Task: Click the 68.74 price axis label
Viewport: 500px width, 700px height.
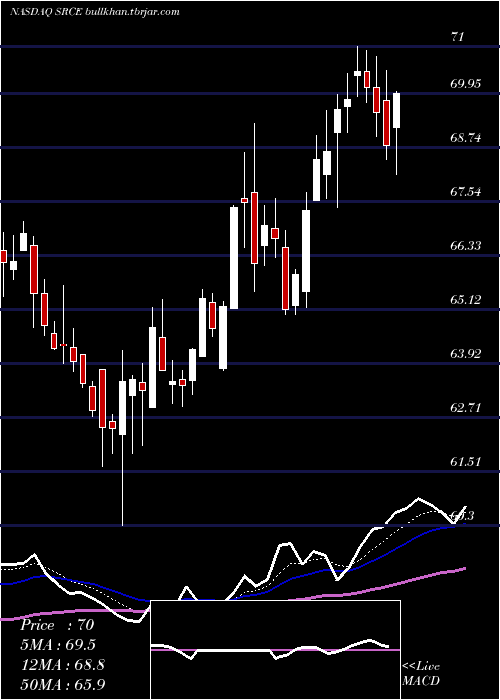Action: 466,138
